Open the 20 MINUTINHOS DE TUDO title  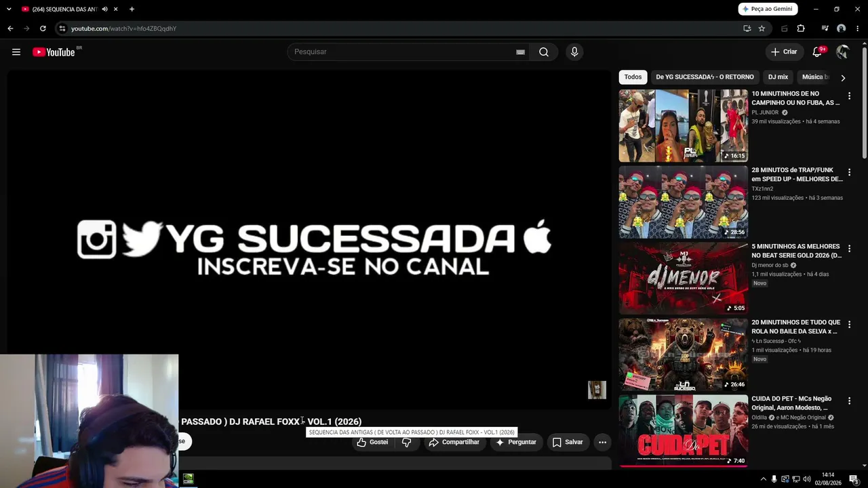[796, 327]
